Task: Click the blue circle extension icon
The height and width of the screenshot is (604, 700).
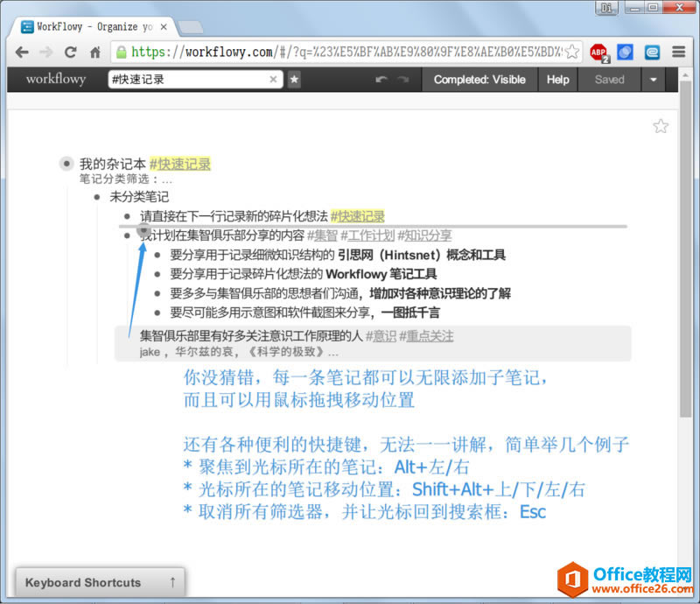Action: [x=625, y=53]
